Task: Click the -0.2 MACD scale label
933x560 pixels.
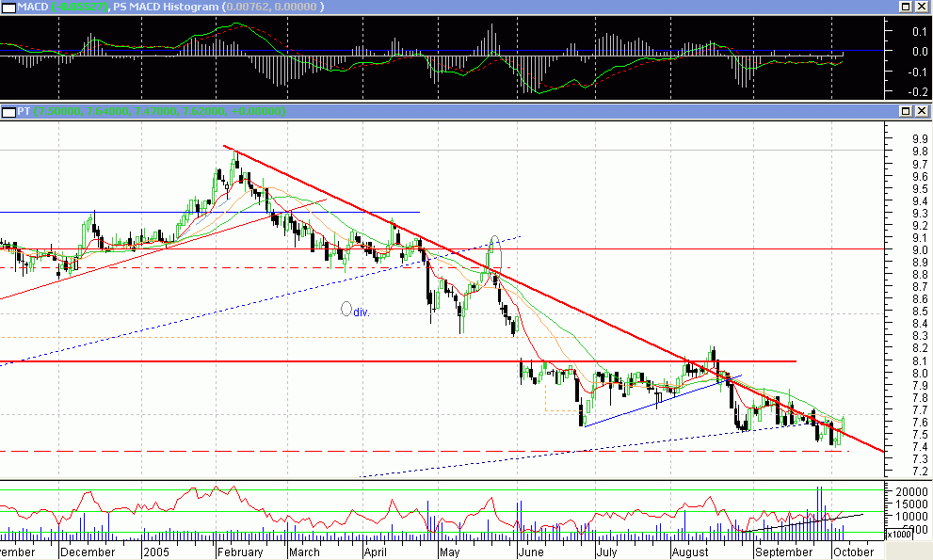Action: 918,92
